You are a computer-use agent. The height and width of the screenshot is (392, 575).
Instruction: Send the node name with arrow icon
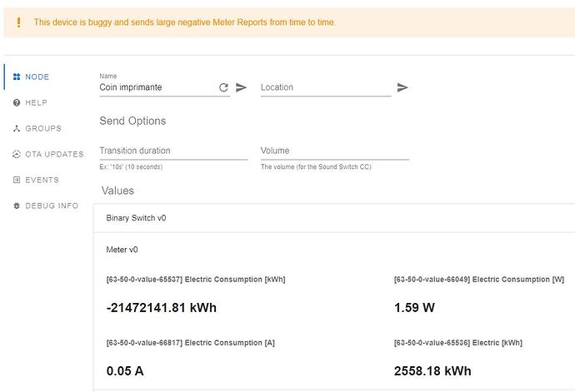coord(241,87)
